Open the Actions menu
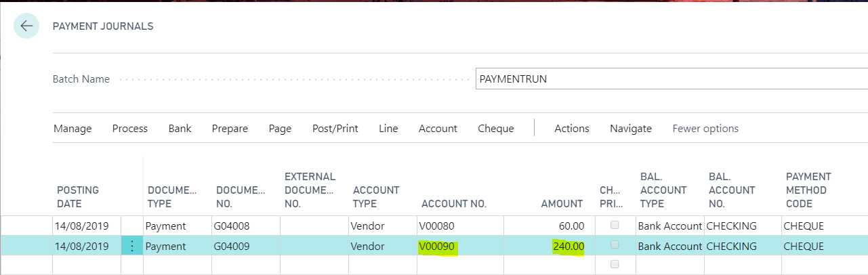The width and height of the screenshot is (868, 275). (x=571, y=129)
